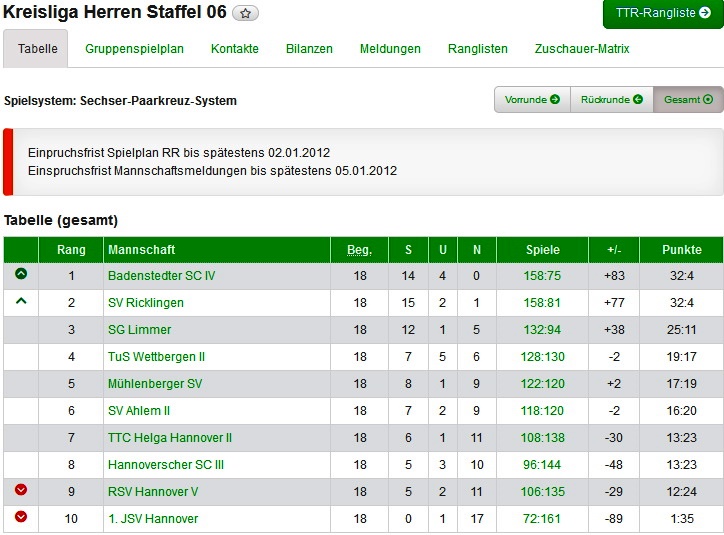Go to the Meldungen tab
Viewport: 724px width, 535px height.
tap(390, 49)
